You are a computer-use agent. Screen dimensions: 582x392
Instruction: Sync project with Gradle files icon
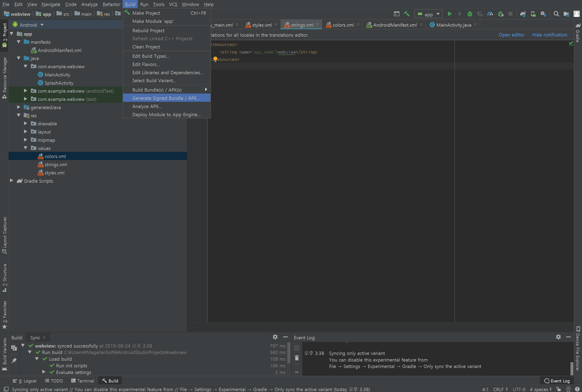(523, 14)
